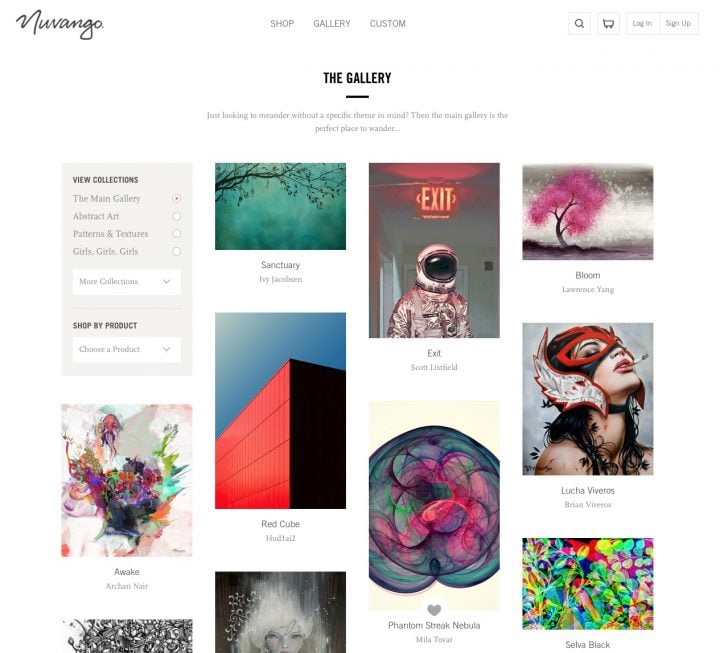Open the CUSTOM menu item

click(x=388, y=23)
